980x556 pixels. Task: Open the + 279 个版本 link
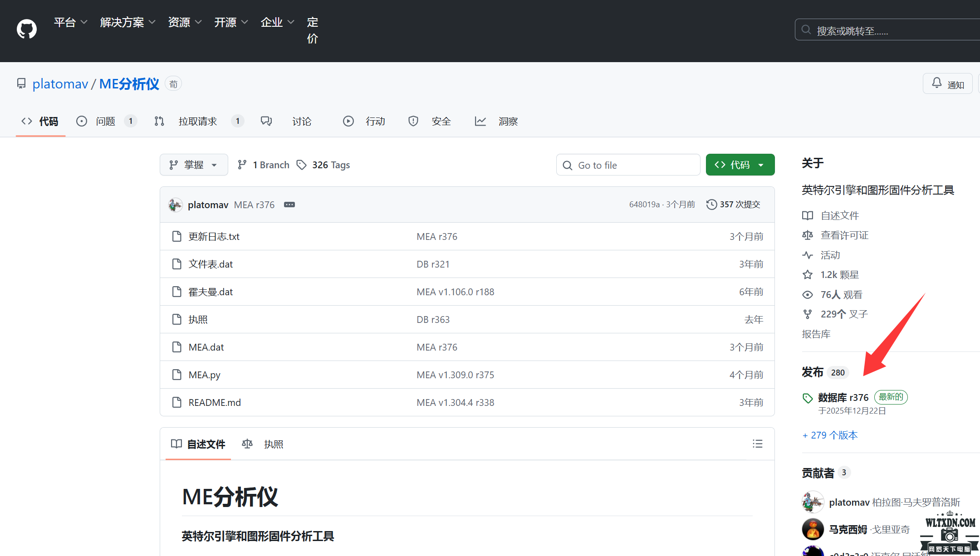[x=829, y=435]
